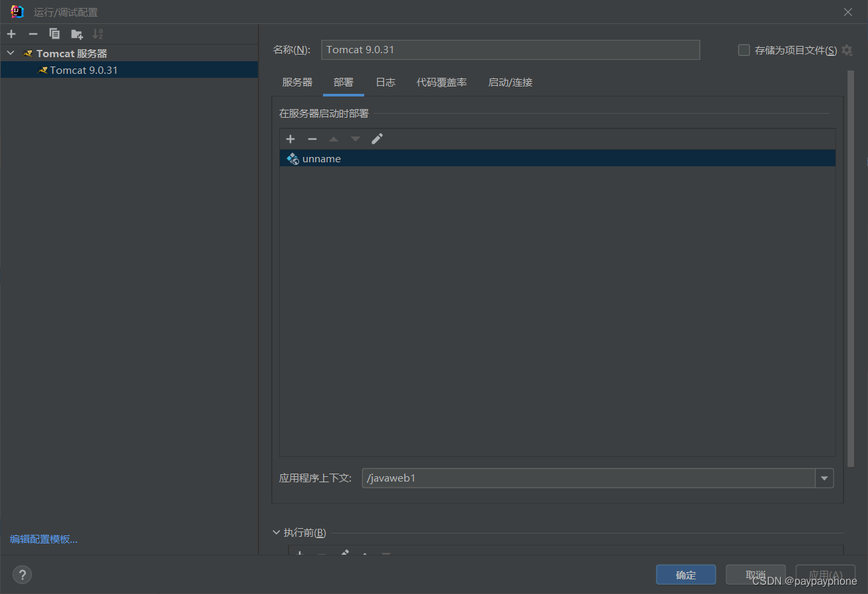Click the copy configuration icon
Screen dimensions: 868x594
pos(54,33)
